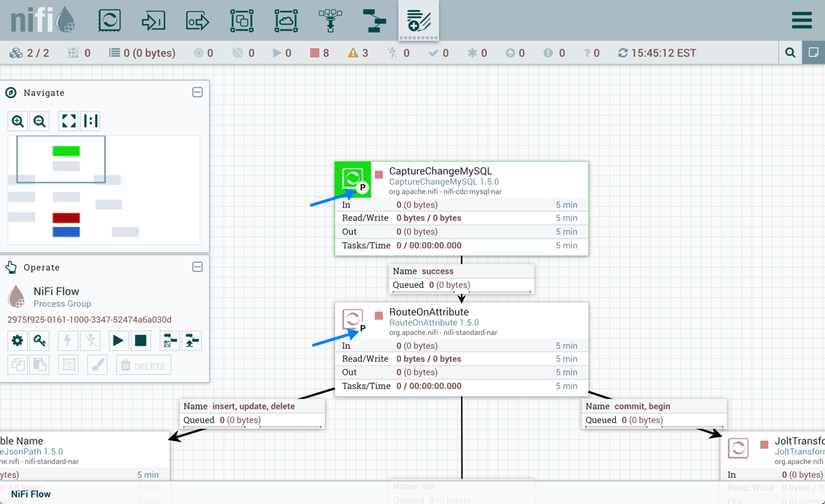Click the Output Port toolbar icon
The height and width of the screenshot is (504, 825).
[197, 20]
